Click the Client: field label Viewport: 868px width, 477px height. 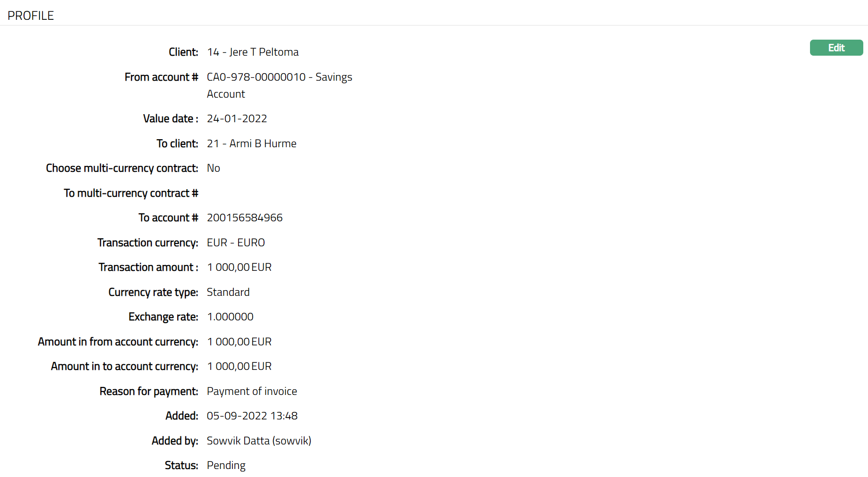tap(183, 52)
